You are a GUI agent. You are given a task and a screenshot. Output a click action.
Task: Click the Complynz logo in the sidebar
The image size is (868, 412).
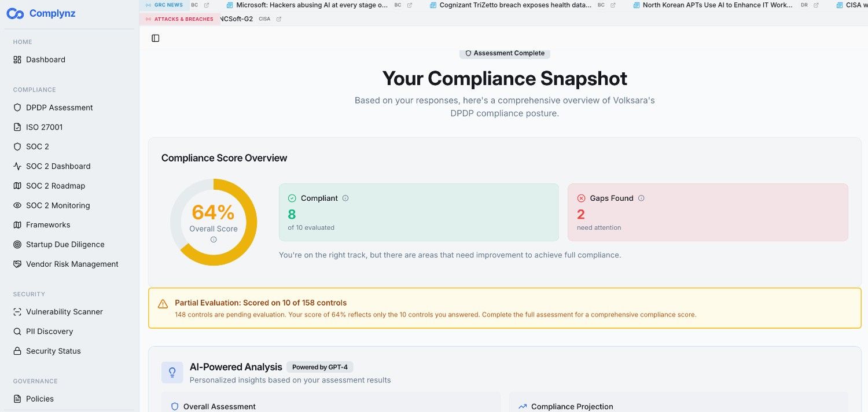41,13
